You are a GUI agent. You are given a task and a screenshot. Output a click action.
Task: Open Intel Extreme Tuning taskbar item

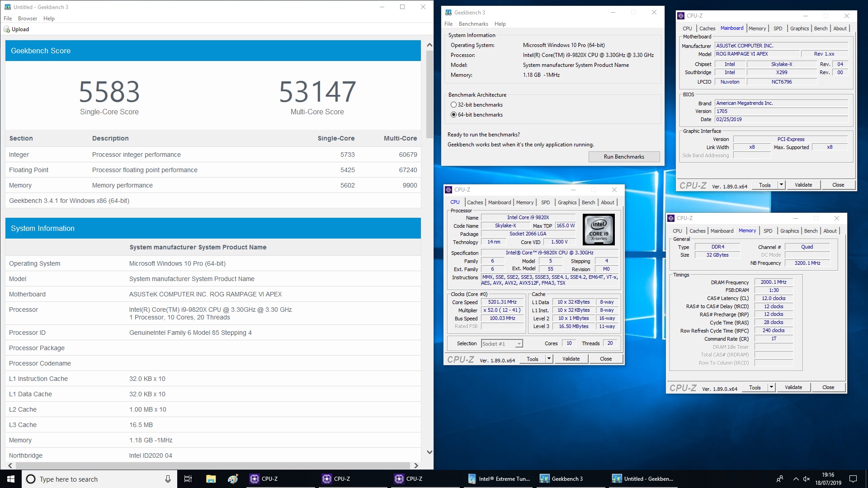499,479
